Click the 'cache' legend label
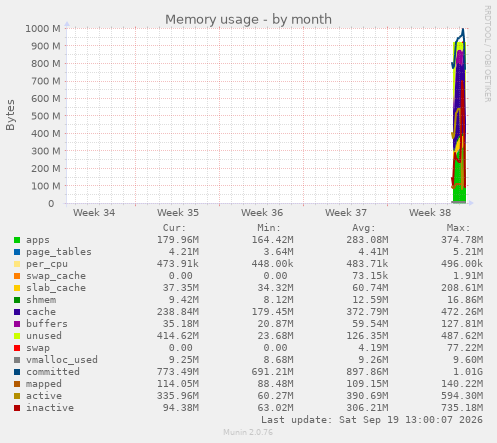 click(x=41, y=312)
